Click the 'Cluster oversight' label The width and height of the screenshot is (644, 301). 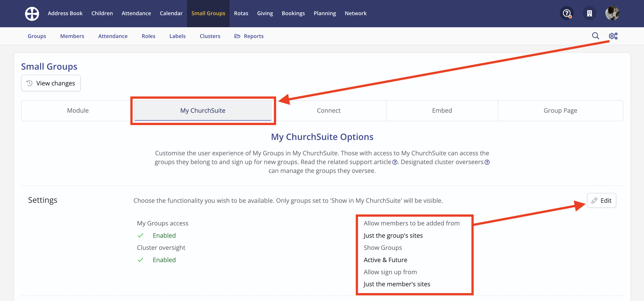click(x=161, y=248)
